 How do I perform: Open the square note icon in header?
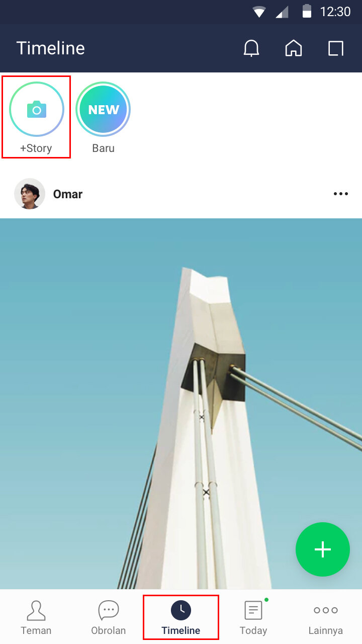(336, 48)
